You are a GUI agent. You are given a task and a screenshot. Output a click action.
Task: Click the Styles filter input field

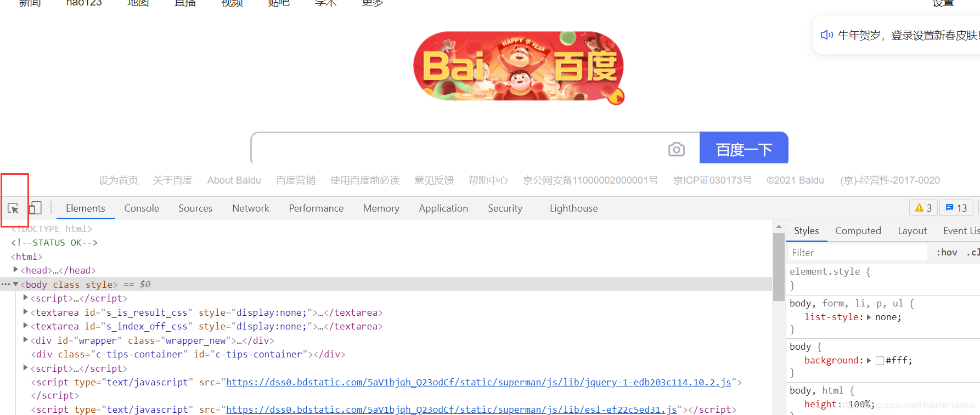tap(858, 252)
